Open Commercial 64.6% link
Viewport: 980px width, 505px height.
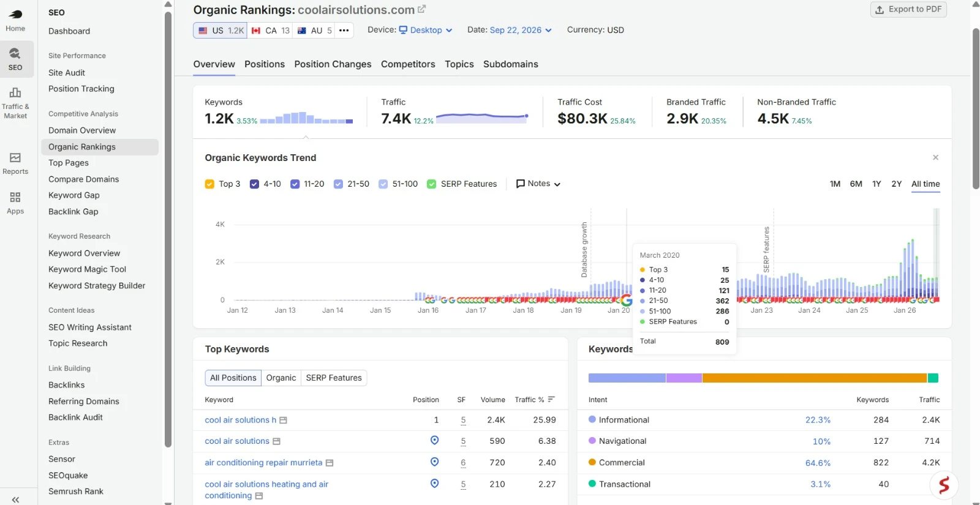[818, 463]
